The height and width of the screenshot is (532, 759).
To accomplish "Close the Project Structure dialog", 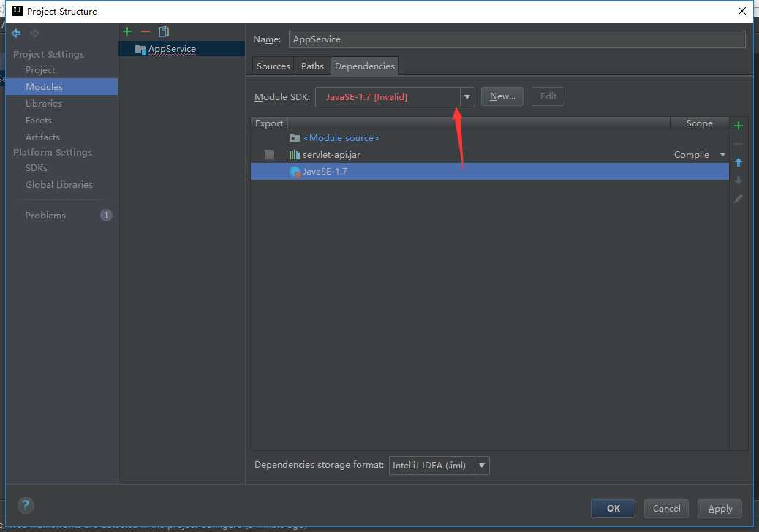I will [x=742, y=11].
